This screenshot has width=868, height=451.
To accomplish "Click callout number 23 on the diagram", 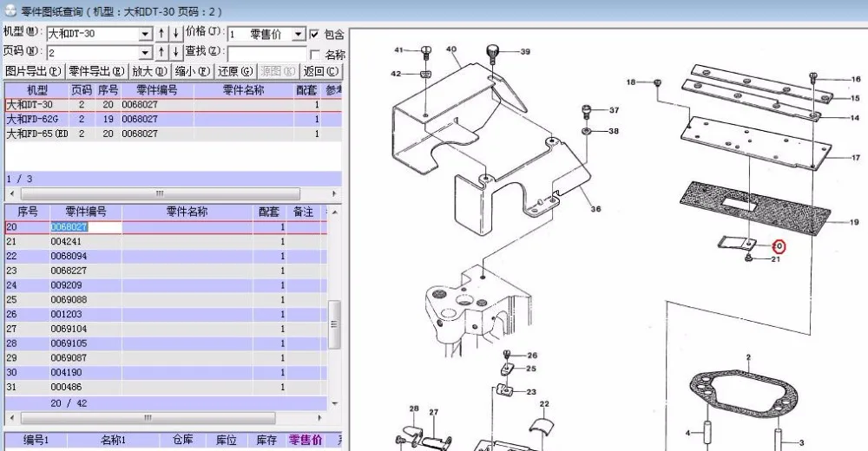I will pyautogui.click(x=531, y=392).
